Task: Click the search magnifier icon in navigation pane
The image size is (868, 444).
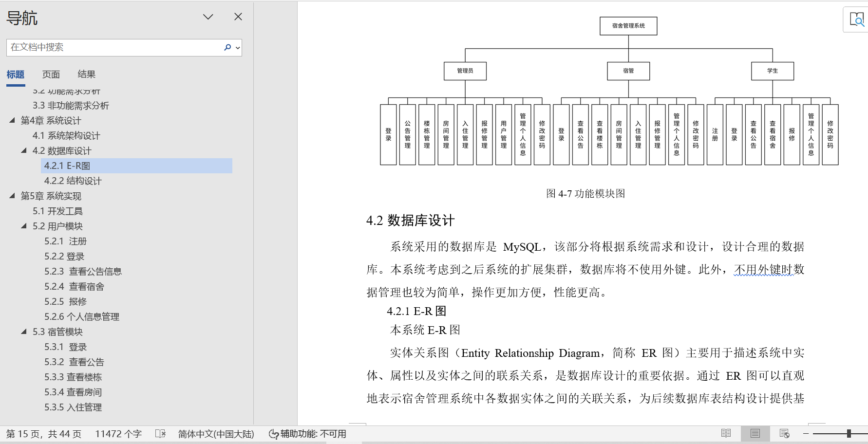Action: pyautogui.click(x=227, y=47)
